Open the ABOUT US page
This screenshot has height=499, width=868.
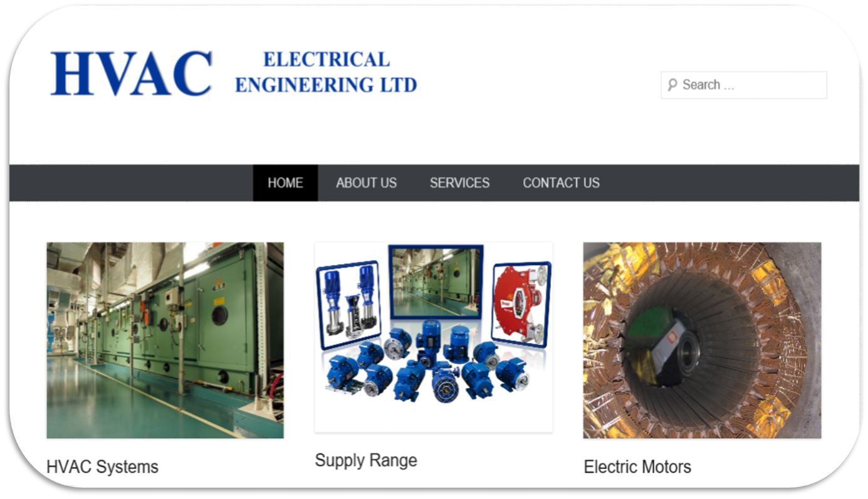coord(366,183)
